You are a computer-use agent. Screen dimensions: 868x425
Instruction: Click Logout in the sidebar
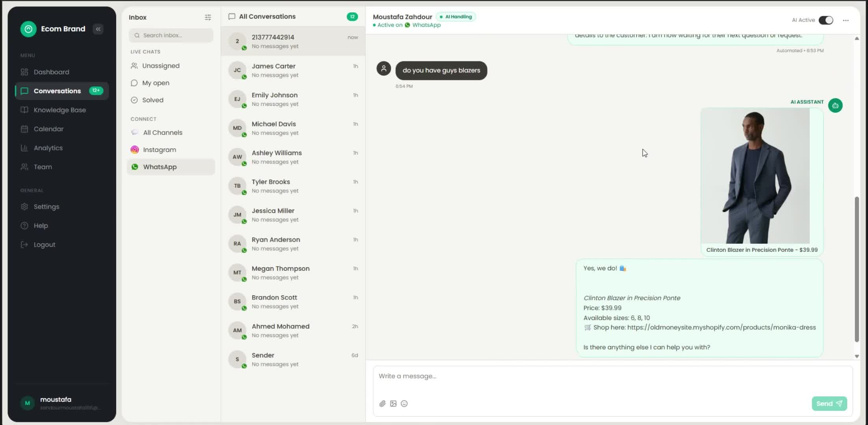click(44, 245)
